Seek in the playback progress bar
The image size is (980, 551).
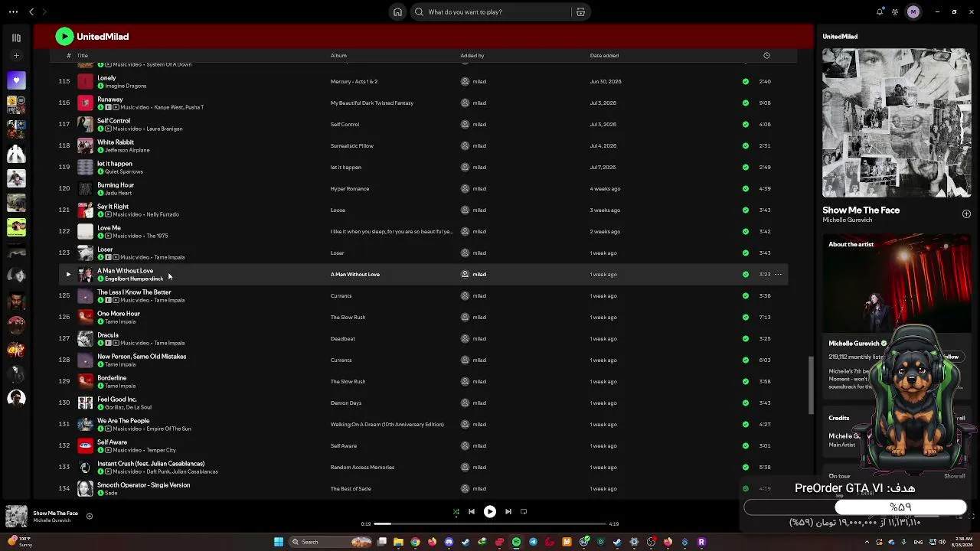coord(490,524)
